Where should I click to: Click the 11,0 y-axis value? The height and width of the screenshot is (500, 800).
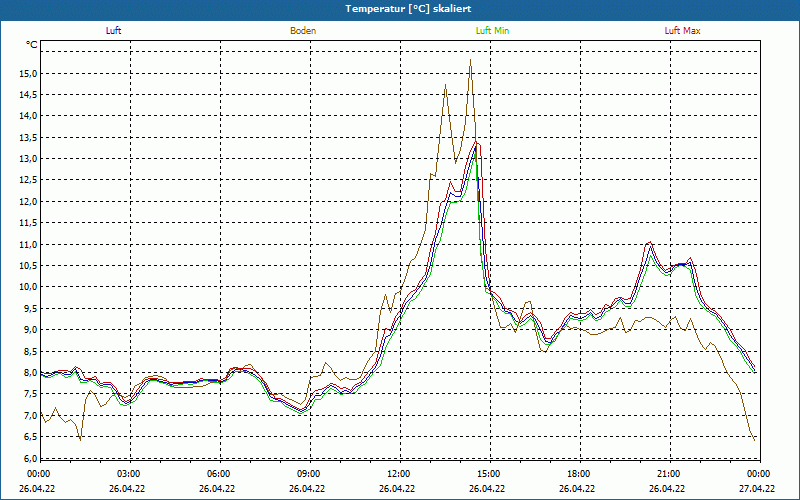click(x=28, y=244)
